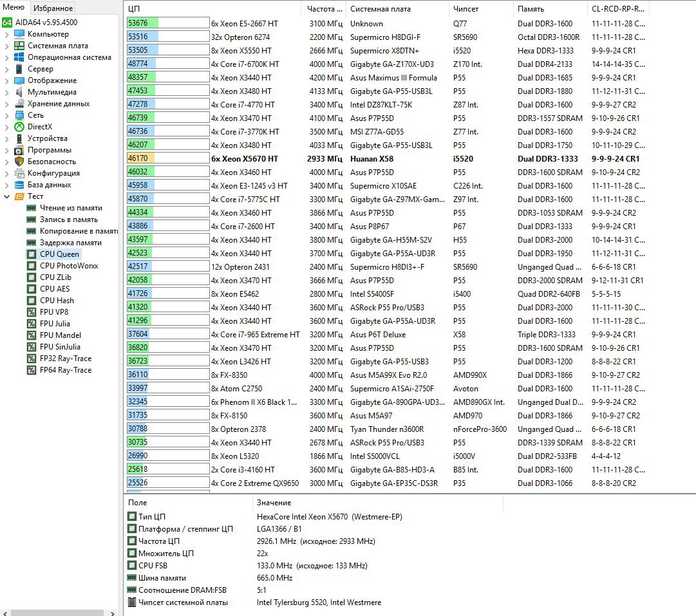This screenshot has width=696, height=616.
Task: Select the Системная плата motherboard icon
Action: tap(19, 45)
